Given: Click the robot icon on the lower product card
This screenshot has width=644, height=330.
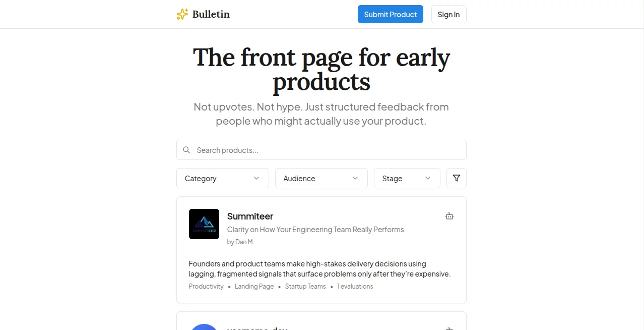Looking at the screenshot, I should tap(449, 328).
